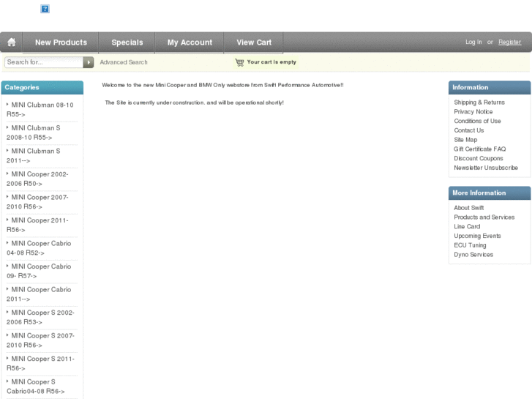
Task: Open category MINI Cooper 2002-2006 R50
Action: click(37, 179)
